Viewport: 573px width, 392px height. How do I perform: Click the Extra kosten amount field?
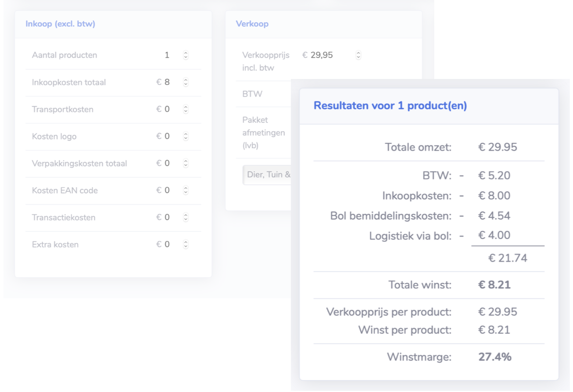[x=167, y=245]
